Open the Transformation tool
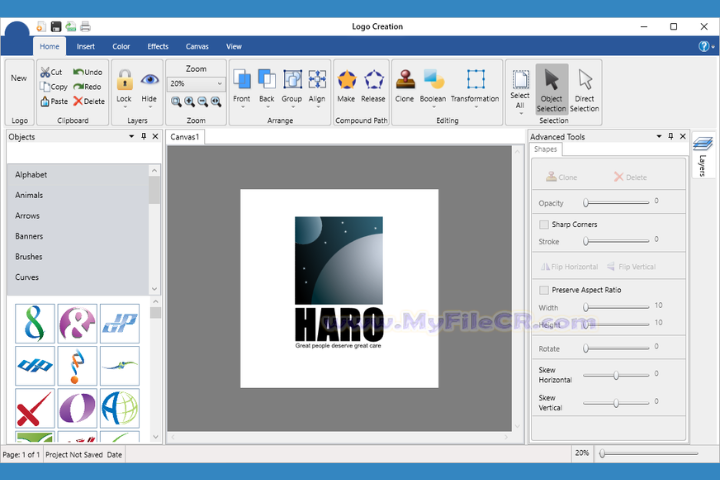The image size is (720, 480). tap(475, 86)
